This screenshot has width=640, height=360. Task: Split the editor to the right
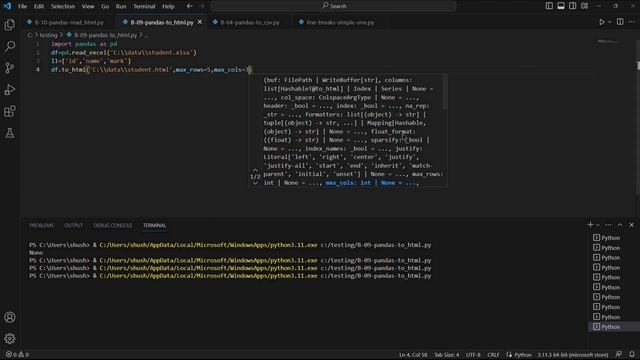[x=620, y=22]
